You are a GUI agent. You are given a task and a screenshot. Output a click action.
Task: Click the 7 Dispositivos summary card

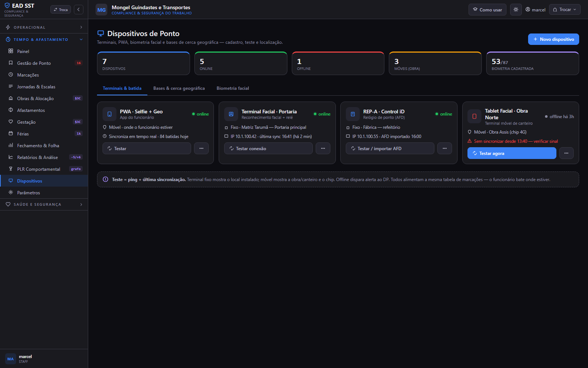coord(143,63)
